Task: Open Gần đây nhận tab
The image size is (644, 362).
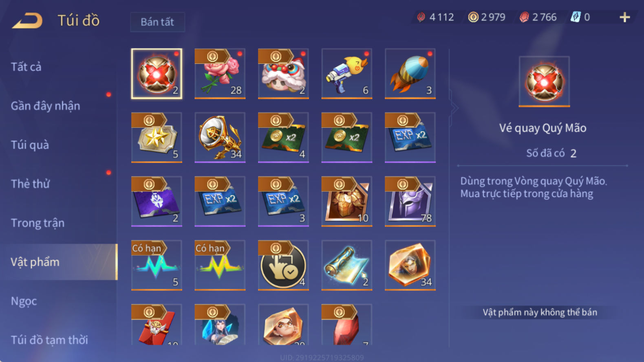Action: tap(45, 106)
